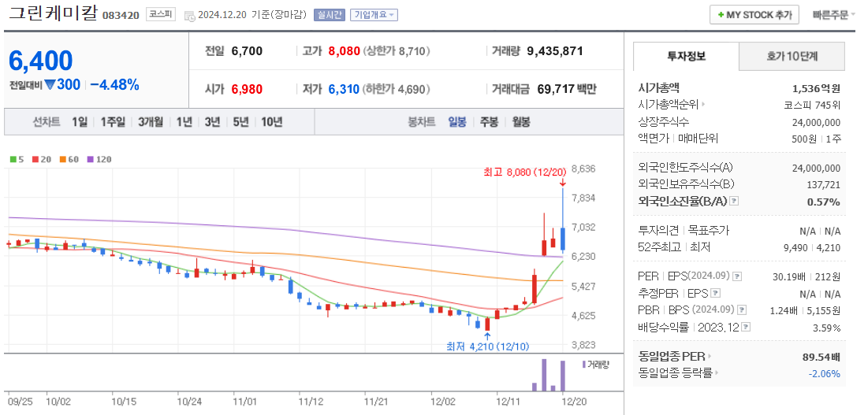Screen dimensions: 868x415
Task: Open help icon beside 외국인소진율(B/A)
Action: [x=734, y=201]
